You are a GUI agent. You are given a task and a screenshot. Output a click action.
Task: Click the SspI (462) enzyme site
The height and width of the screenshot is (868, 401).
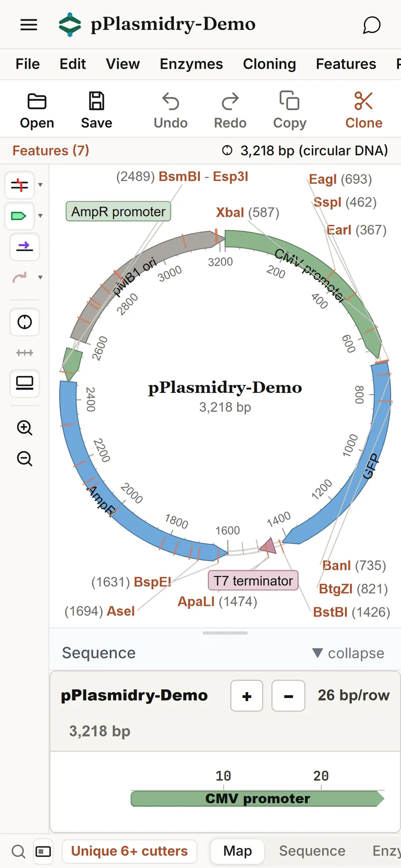345,202
